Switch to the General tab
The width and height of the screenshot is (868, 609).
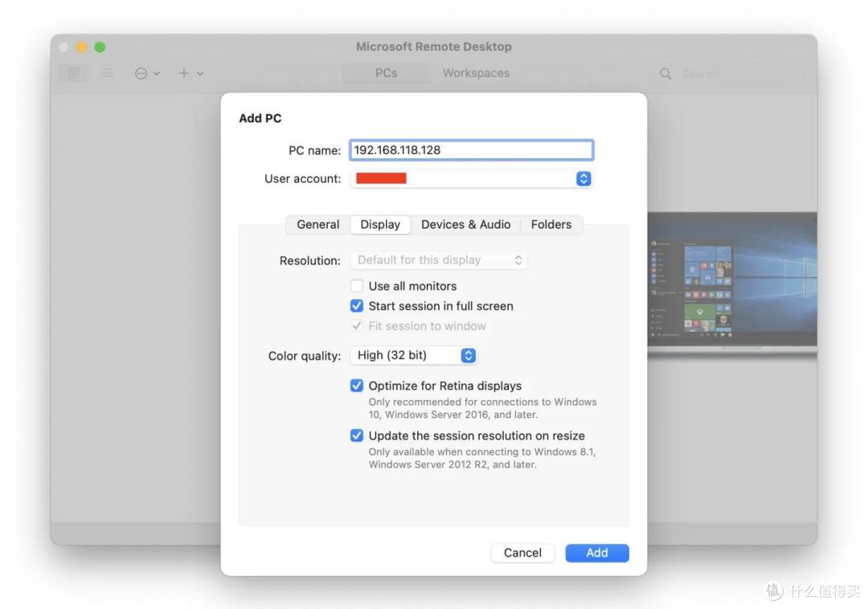click(x=317, y=225)
